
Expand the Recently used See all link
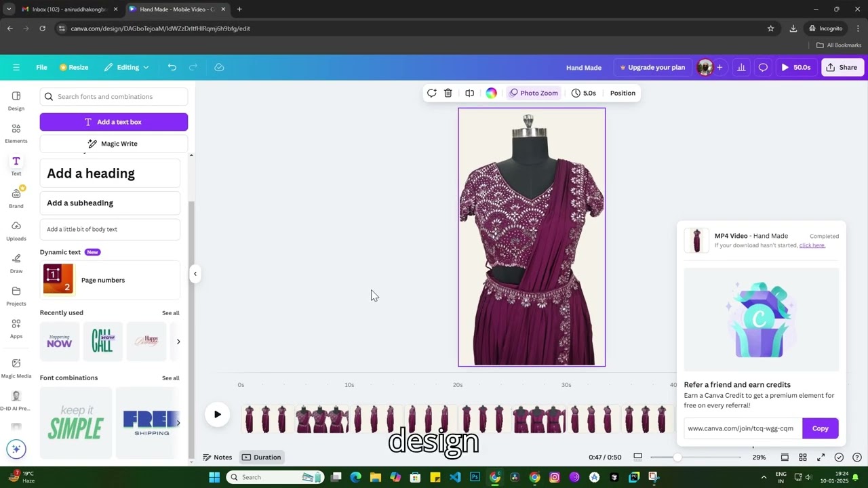tap(171, 313)
